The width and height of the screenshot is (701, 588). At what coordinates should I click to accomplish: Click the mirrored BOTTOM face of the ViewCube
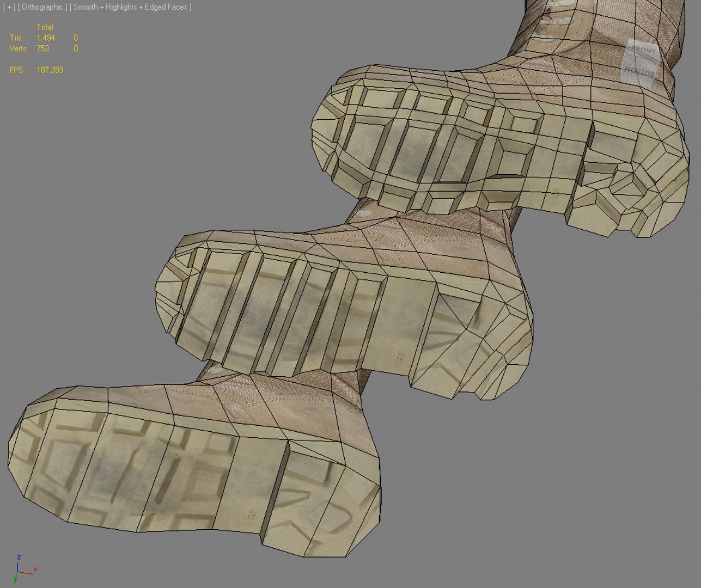click(639, 71)
